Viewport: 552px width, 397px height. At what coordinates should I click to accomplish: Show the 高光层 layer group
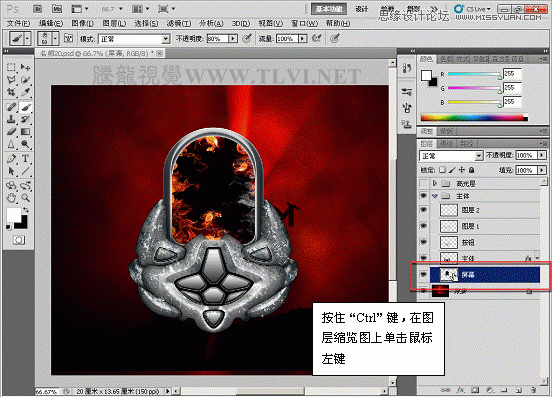[x=424, y=183]
